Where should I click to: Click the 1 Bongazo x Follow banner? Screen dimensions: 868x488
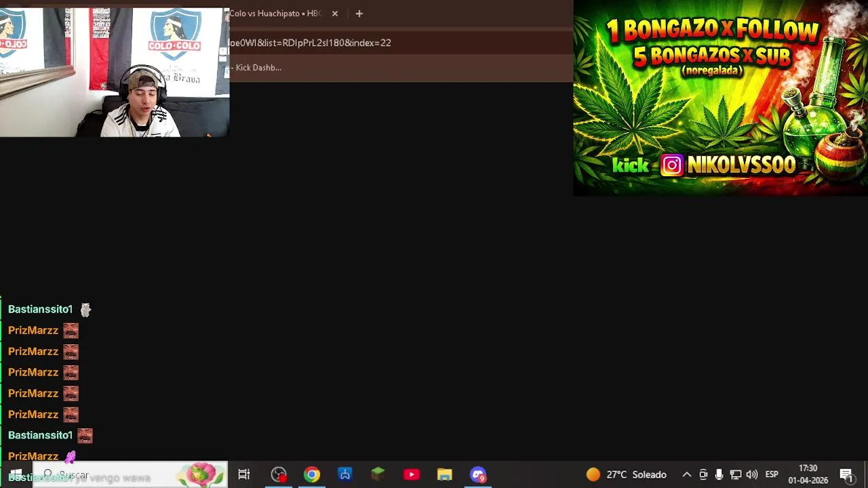721,98
